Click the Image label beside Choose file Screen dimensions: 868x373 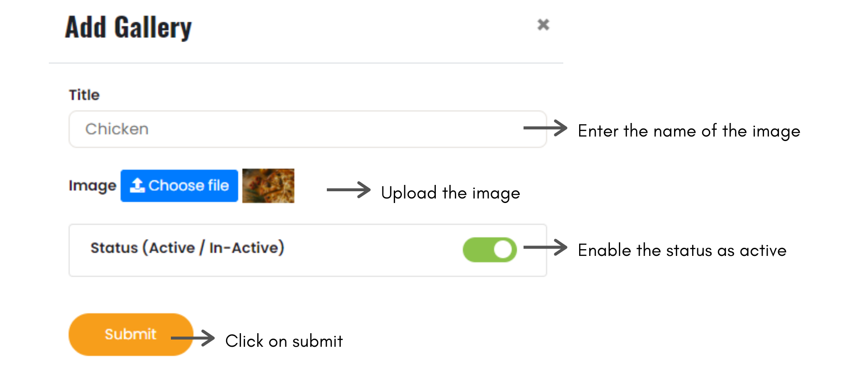click(92, 185)
